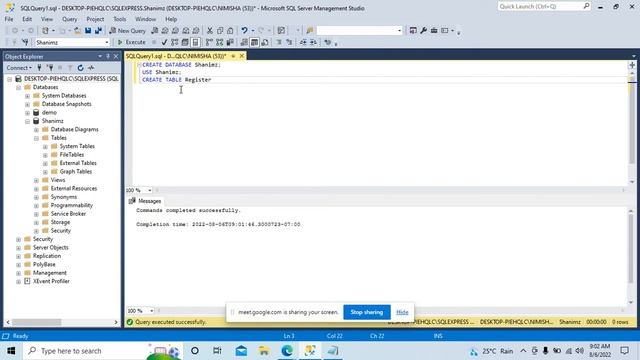
Task: Open the Tools menu
Action: point(120,19)
